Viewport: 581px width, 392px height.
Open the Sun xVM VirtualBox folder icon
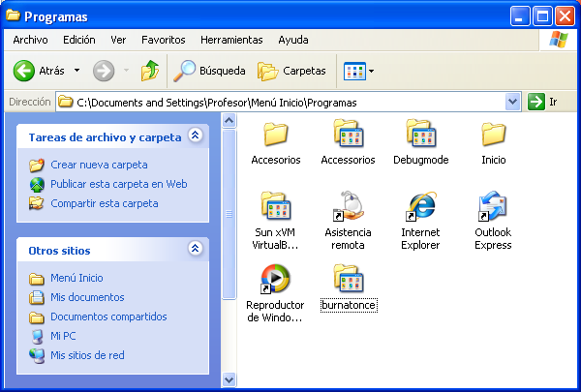(276, 206)
